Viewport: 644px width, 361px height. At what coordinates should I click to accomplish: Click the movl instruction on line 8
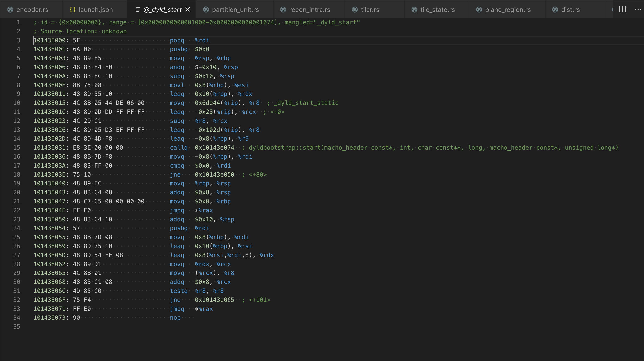[209, 85]
